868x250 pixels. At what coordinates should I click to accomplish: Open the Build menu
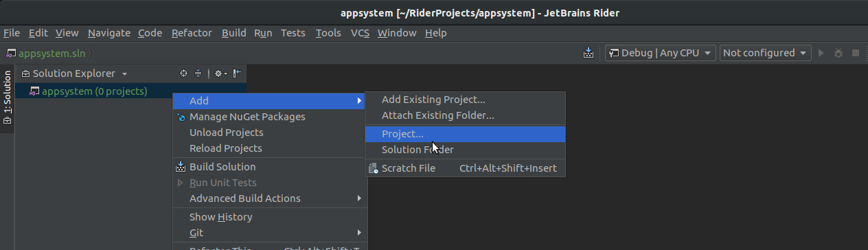click(233, 33)
